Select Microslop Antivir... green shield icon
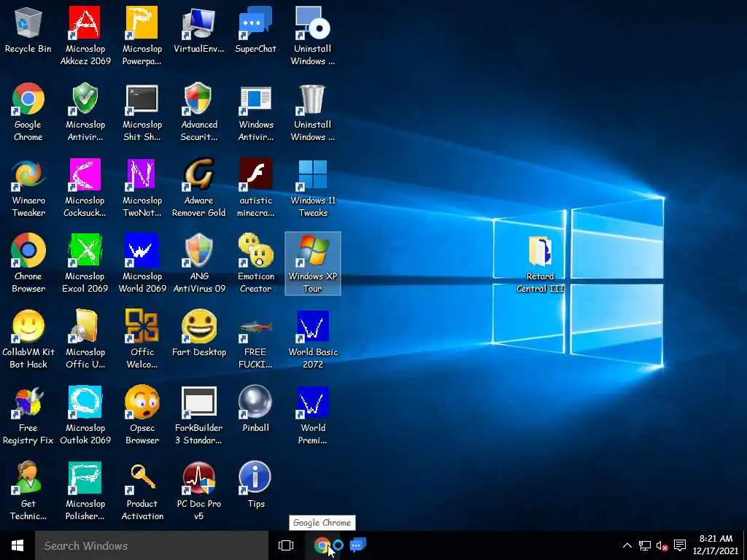 (x=85, y=112)
